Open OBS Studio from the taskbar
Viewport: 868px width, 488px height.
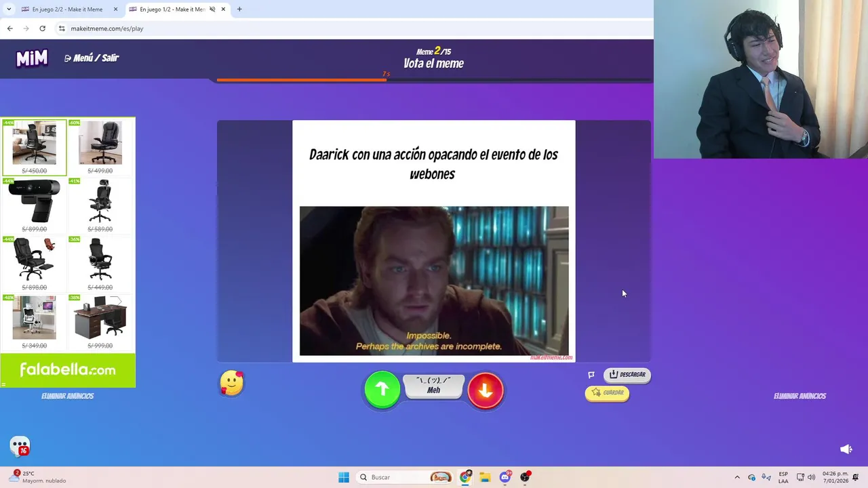coord(525,477)
